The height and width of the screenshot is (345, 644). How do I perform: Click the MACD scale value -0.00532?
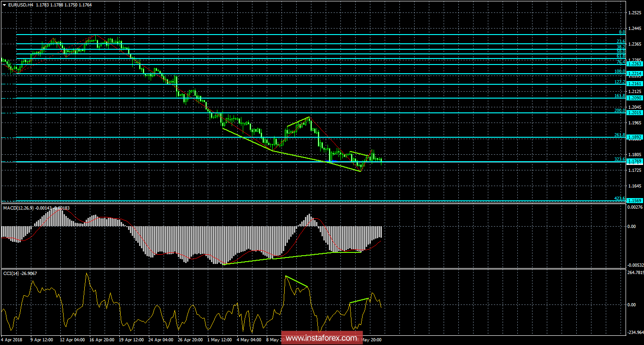pos(635,265)
